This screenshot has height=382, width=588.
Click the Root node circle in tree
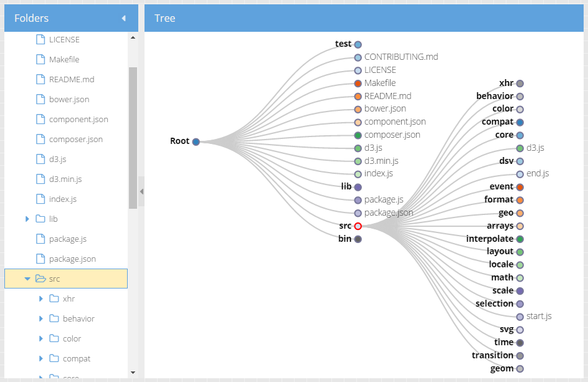pos(196,141)
